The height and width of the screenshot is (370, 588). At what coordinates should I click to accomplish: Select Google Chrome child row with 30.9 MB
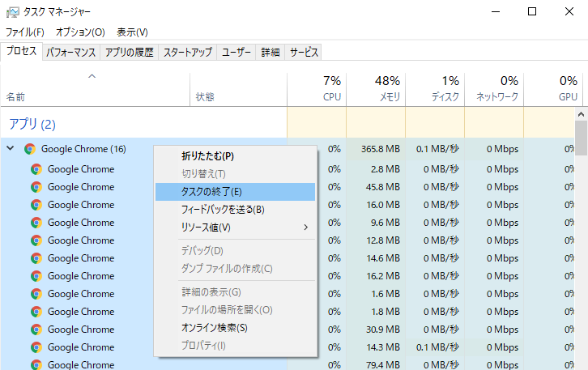coord(81,330)
